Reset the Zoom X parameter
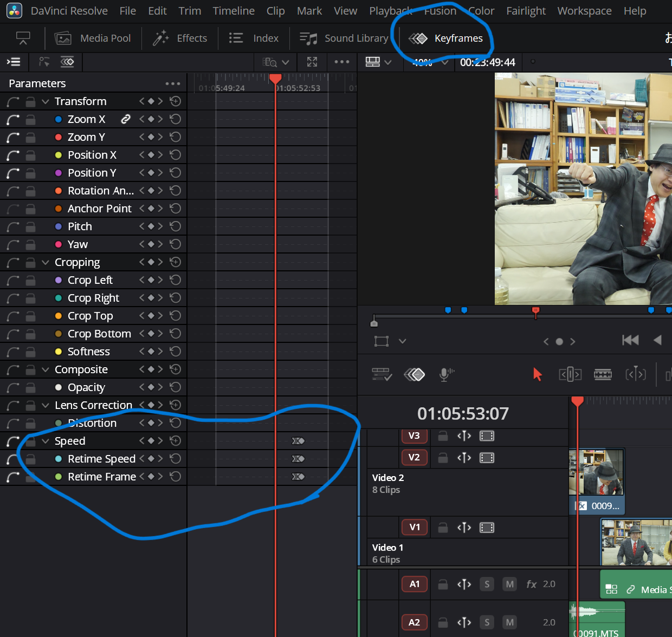672x637 pixels. 175,119
